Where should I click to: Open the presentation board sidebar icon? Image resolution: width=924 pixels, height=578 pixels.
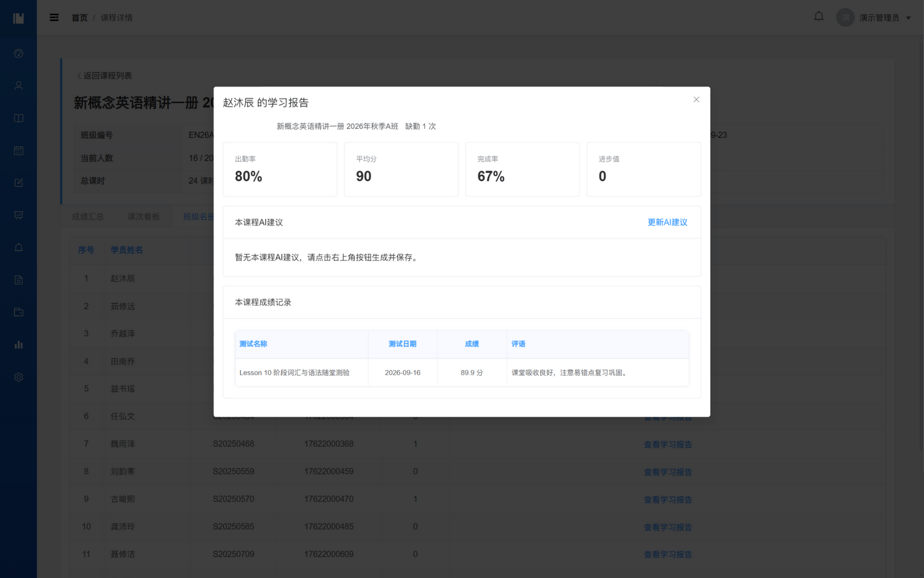coord(18,215)
